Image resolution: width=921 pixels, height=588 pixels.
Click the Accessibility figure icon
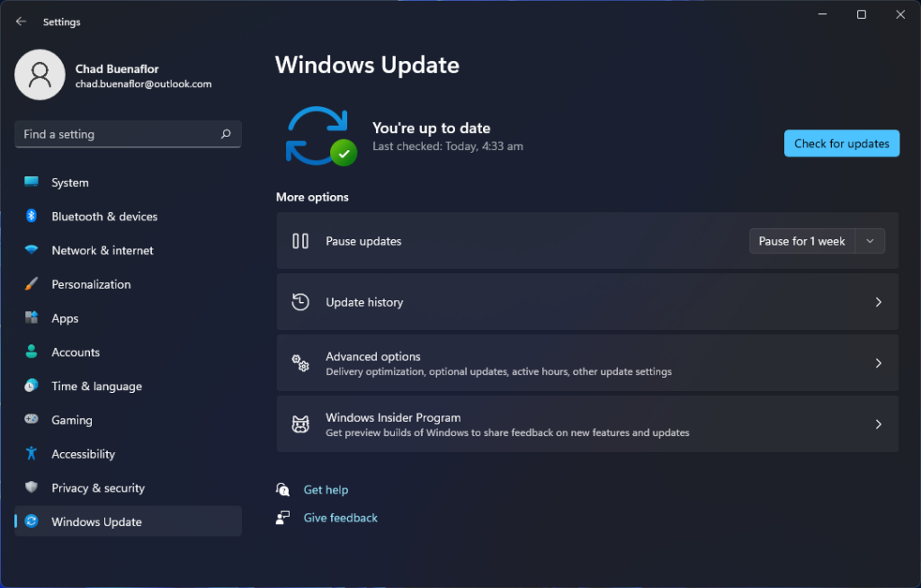[31, 453]
